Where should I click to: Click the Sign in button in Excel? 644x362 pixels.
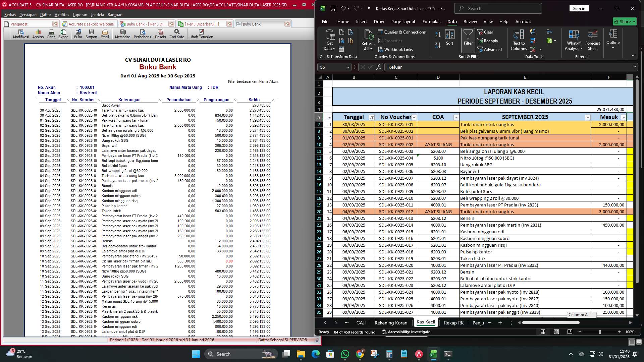[579, 8]
